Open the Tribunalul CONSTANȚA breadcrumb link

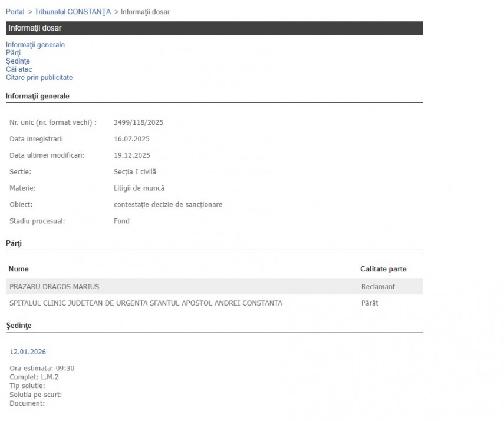pyautogui.click(x=73, y=12)
